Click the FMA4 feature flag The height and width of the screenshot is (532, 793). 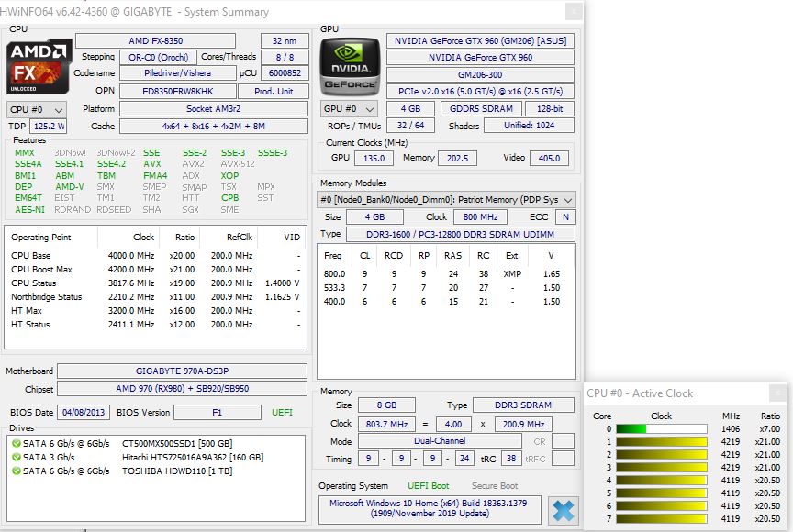click(x=155, y=175)
